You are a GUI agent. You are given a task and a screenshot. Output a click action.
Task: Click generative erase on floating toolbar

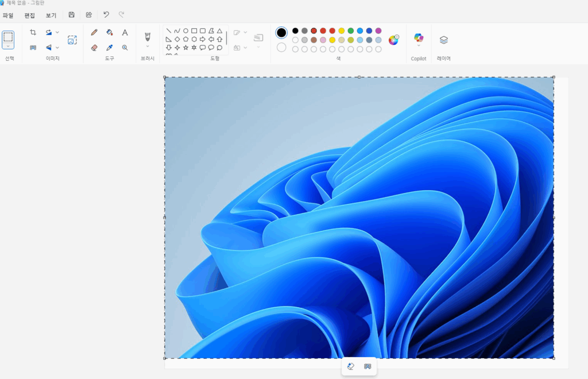pos(351,366)
